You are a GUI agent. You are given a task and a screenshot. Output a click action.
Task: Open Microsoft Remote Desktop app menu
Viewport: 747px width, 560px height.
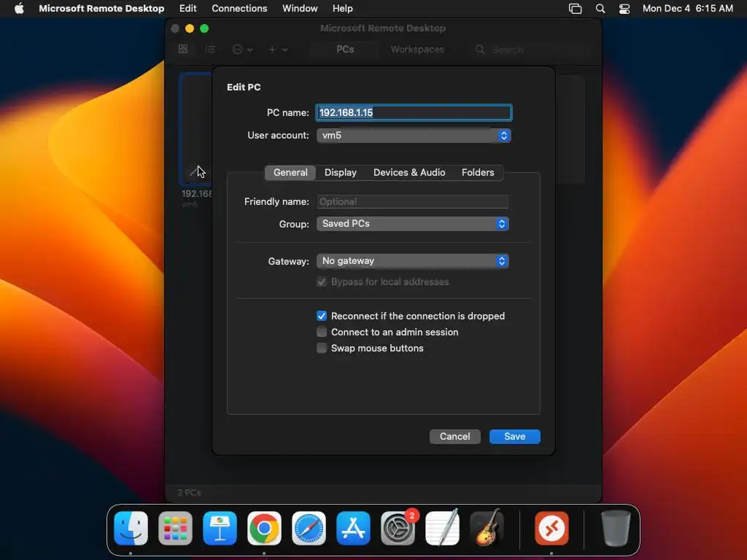101,8
